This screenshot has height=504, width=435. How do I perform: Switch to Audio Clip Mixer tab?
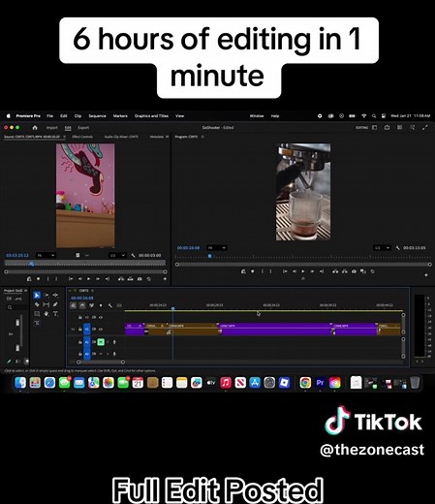tap(121, 137)
